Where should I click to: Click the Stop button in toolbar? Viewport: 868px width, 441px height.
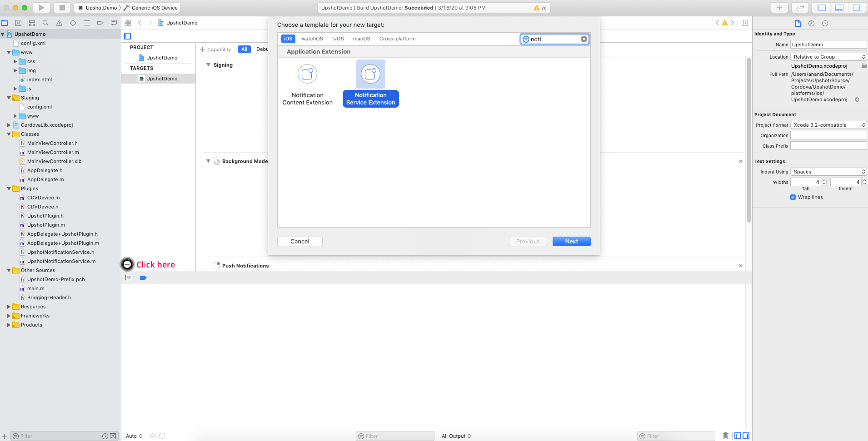point(62,8)
